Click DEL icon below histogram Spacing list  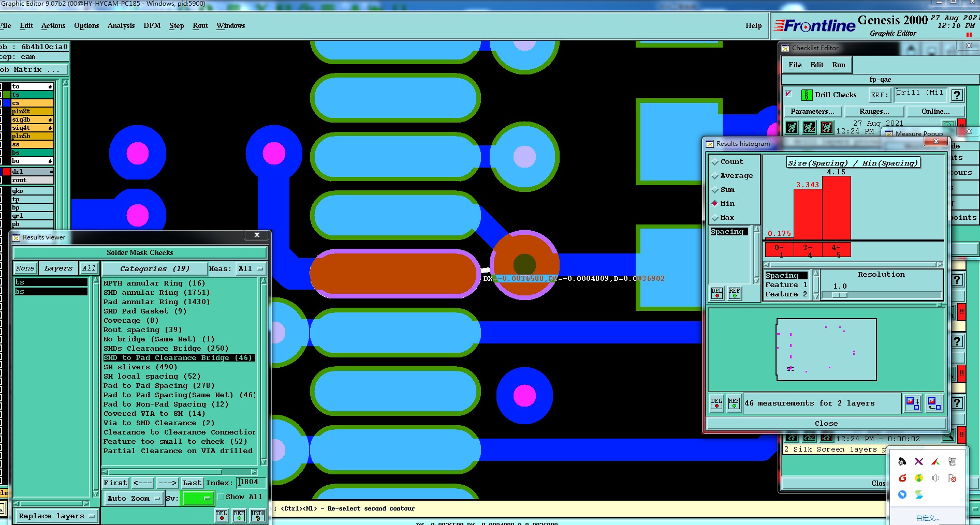click(717, 293)
